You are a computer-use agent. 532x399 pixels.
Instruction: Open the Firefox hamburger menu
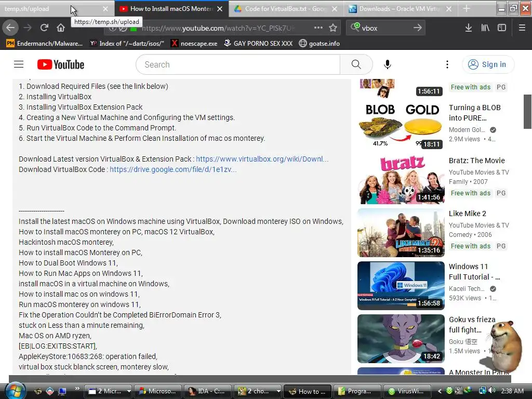(522, 28)
